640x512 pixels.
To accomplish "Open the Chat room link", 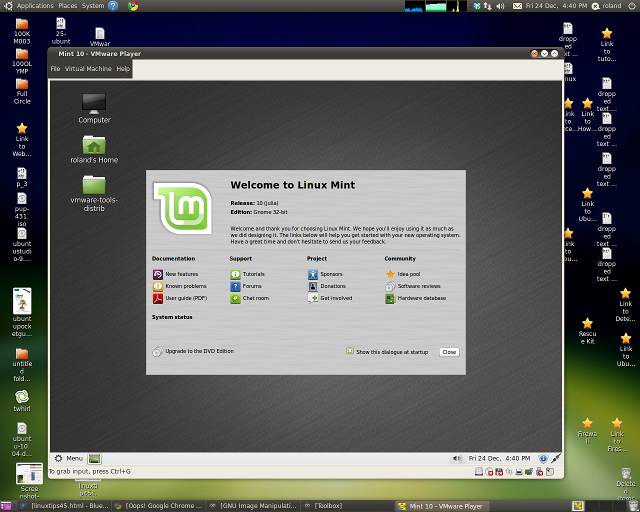I will [x=256, y=298].
